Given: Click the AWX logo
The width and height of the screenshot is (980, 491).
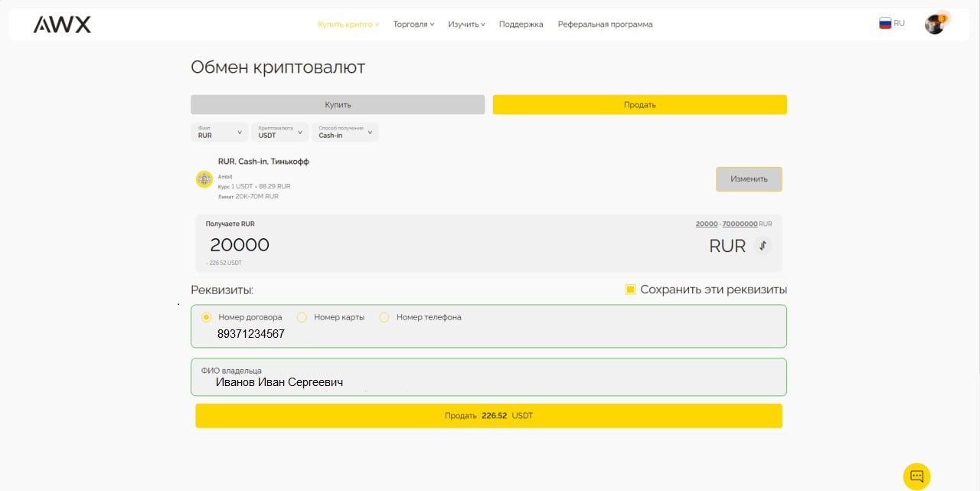Looking at the screenshot, I should pyautogui.click(x=62, y=25).
